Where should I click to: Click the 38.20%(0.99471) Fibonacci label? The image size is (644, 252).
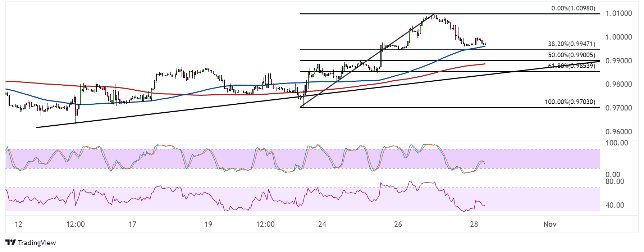pyautogui.click(x=571, y=44)
